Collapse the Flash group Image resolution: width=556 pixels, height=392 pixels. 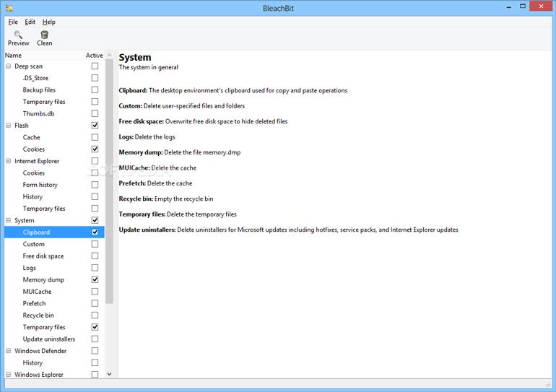pyautogui.click(x=9, y=126)
